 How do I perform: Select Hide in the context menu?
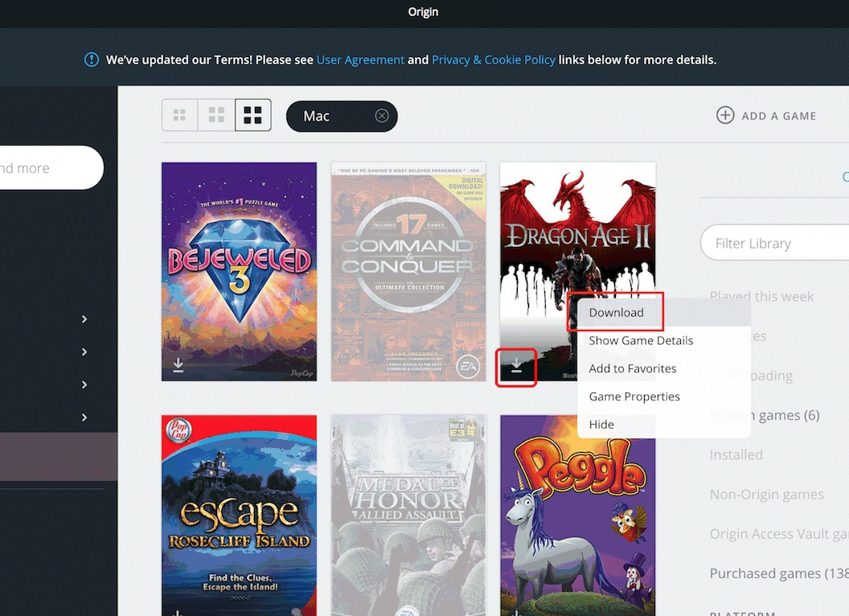coord(664,425)
